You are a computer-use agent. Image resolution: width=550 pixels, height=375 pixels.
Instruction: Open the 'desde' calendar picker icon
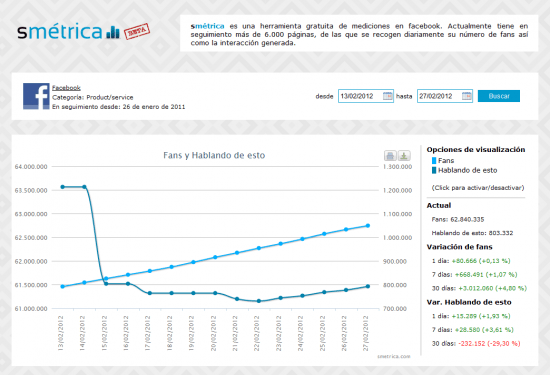click(387, 96)
